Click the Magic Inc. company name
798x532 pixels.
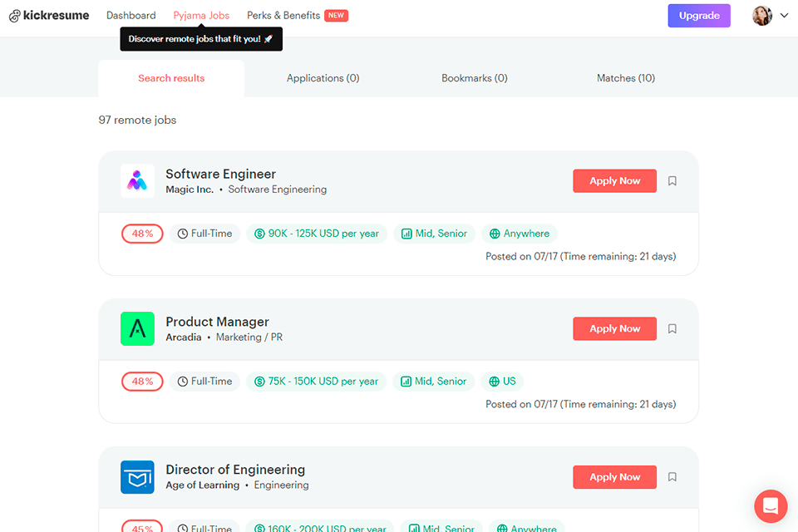[190, 190]
